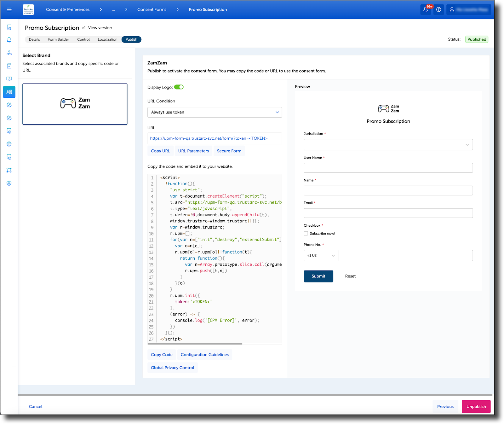504x424 pixels.
Task: Open the Localization tab
Action: point(107,39)
